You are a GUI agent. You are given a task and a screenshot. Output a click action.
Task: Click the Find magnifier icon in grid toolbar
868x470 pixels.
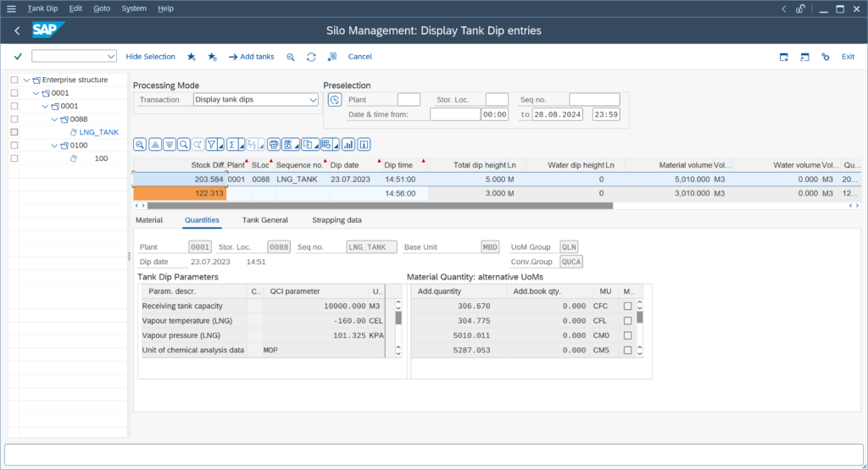[183, 145]
